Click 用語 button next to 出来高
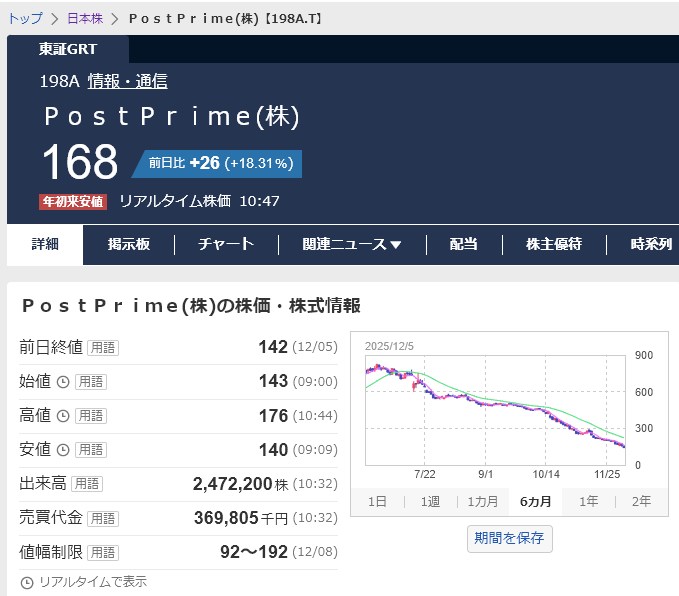679x596 pixels. pyautogui.click(x=87, y=484)
